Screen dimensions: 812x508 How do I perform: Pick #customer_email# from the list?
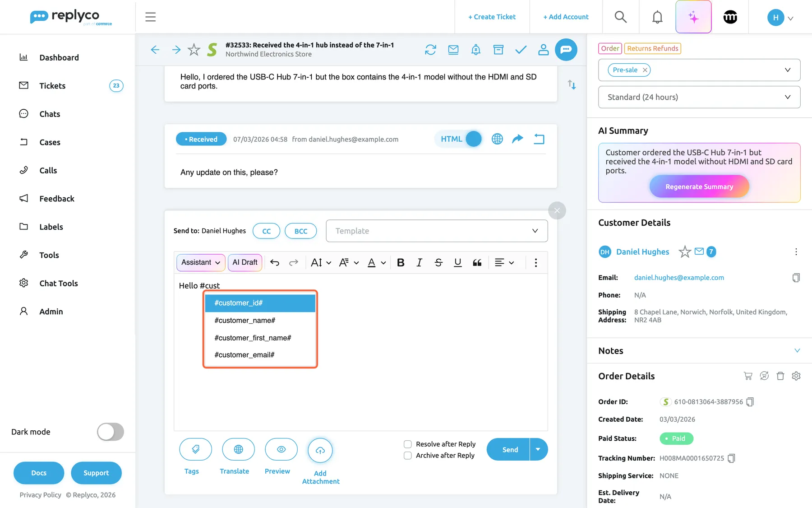tap(260, 355)
